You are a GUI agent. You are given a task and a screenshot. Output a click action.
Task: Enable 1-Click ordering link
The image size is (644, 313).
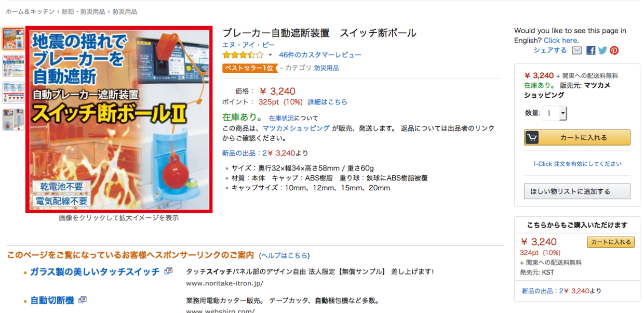click(577, 164)
